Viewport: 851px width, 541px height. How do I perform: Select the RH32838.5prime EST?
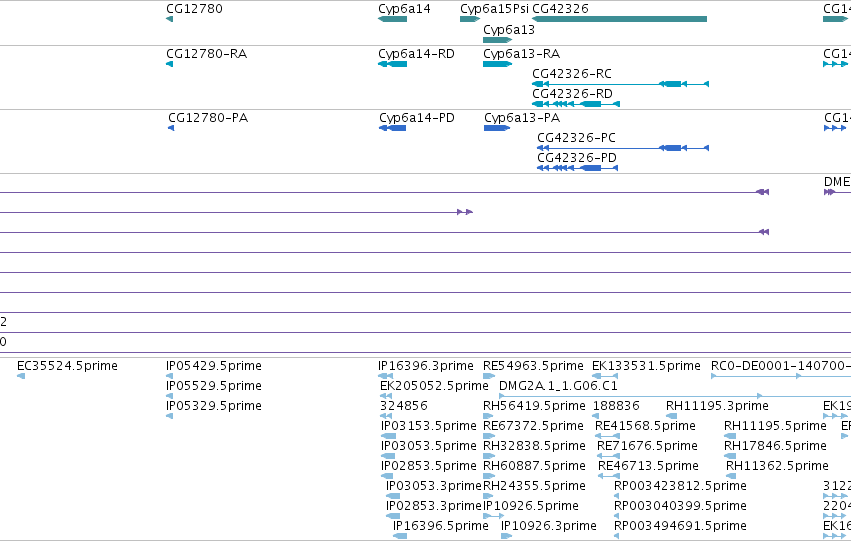coord(534,446)
